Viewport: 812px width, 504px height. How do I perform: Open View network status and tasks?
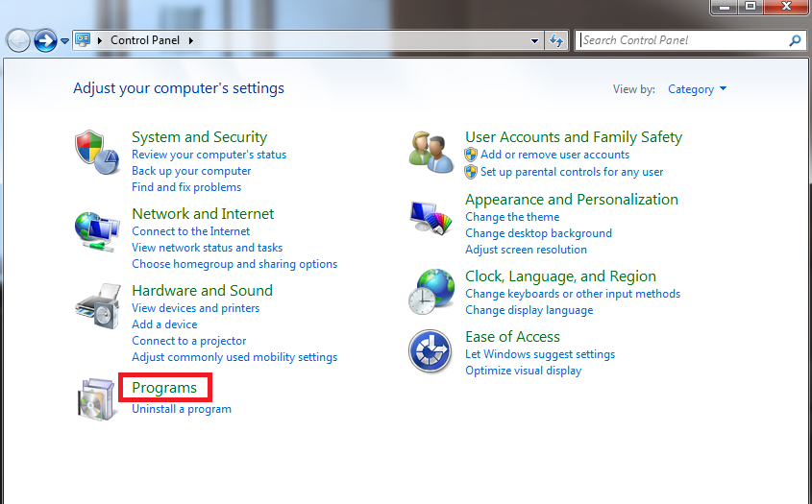click(x=208, y=248)
